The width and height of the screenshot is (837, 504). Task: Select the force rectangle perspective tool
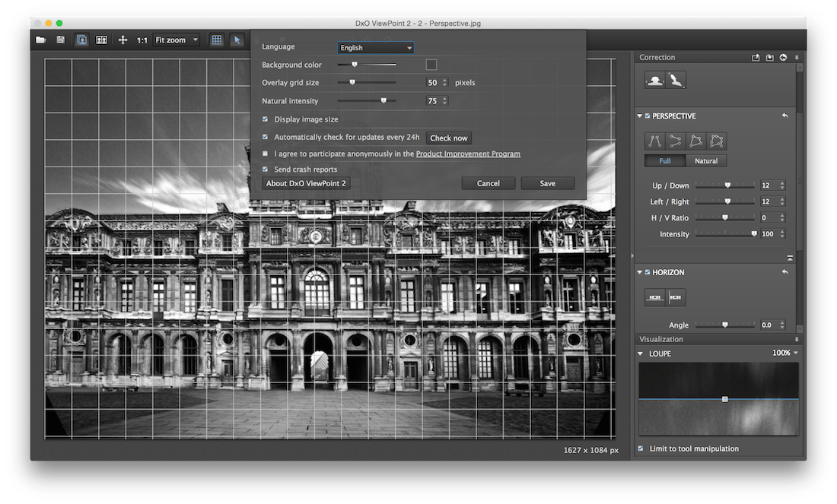[x=696, y=141]
